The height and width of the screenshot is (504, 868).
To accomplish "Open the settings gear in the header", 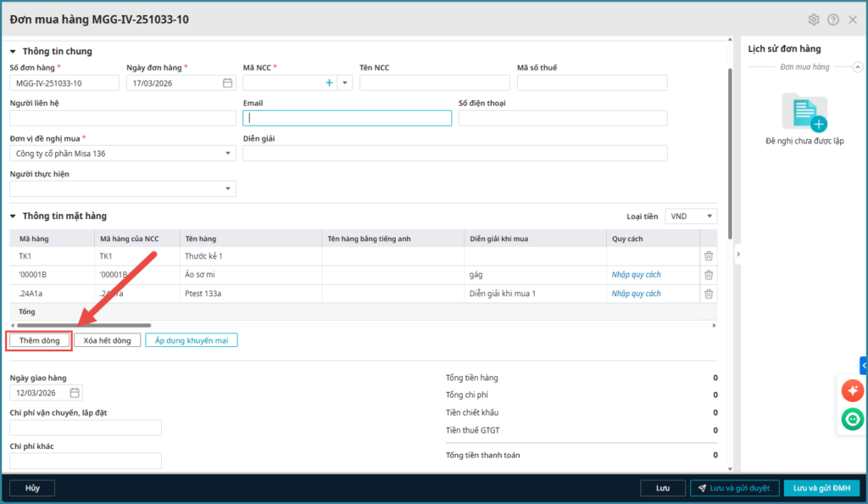I will click(814, 20).
